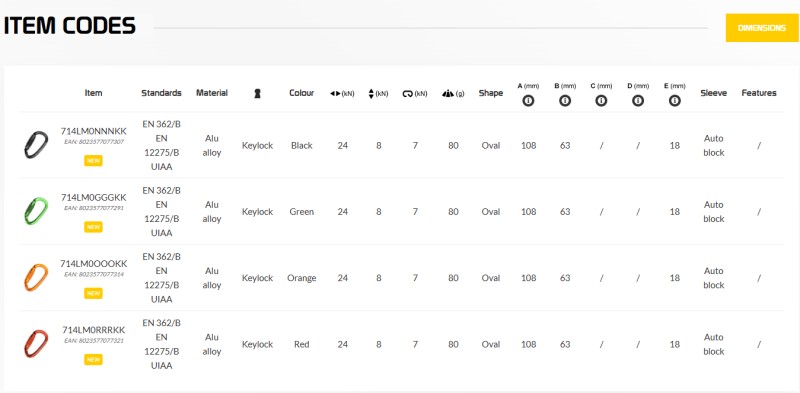Select the orange carabiner thumbnail
The height and width of the screenshot is (393, 800).
pos(36,277)
